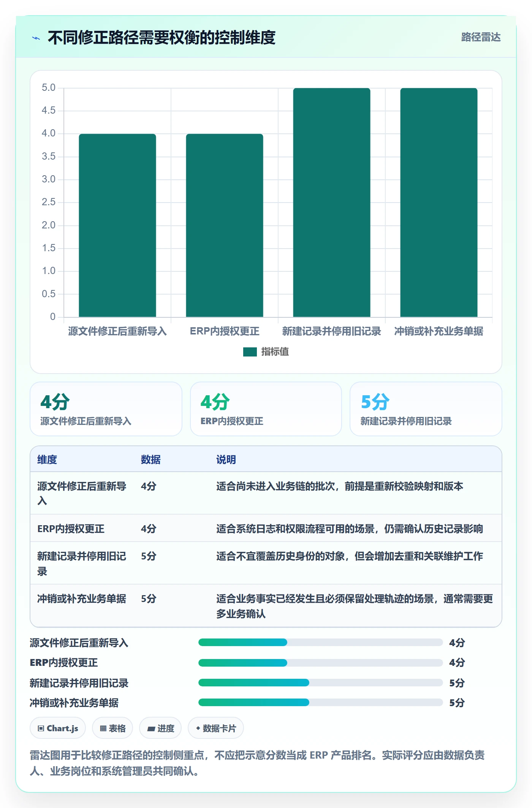Viewport: 532px width, 808px height.
Task: Click progress list label 冲销或补充业务单据
Action: [x=74, y=703]
